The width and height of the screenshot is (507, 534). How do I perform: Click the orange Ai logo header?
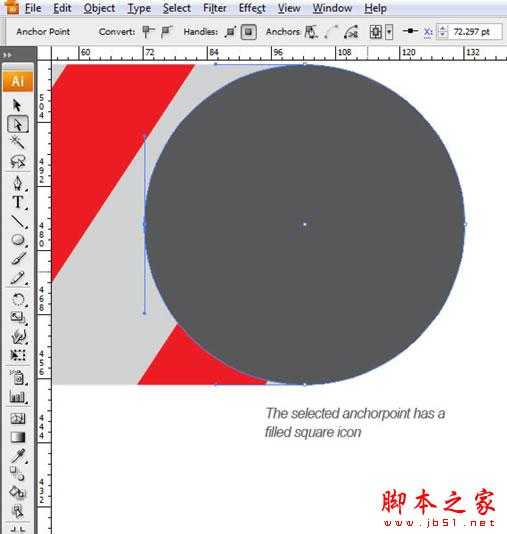(x=18, y=82)
